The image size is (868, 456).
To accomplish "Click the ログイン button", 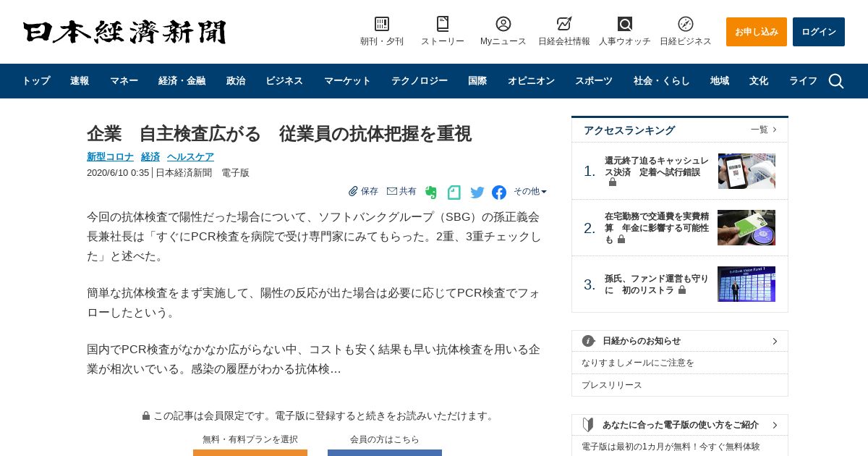I will click(819, 32).
